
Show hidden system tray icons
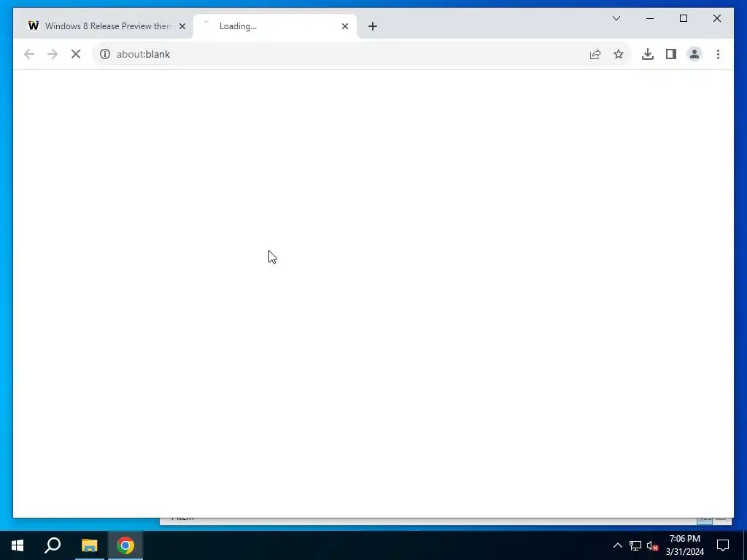[617, 545]
